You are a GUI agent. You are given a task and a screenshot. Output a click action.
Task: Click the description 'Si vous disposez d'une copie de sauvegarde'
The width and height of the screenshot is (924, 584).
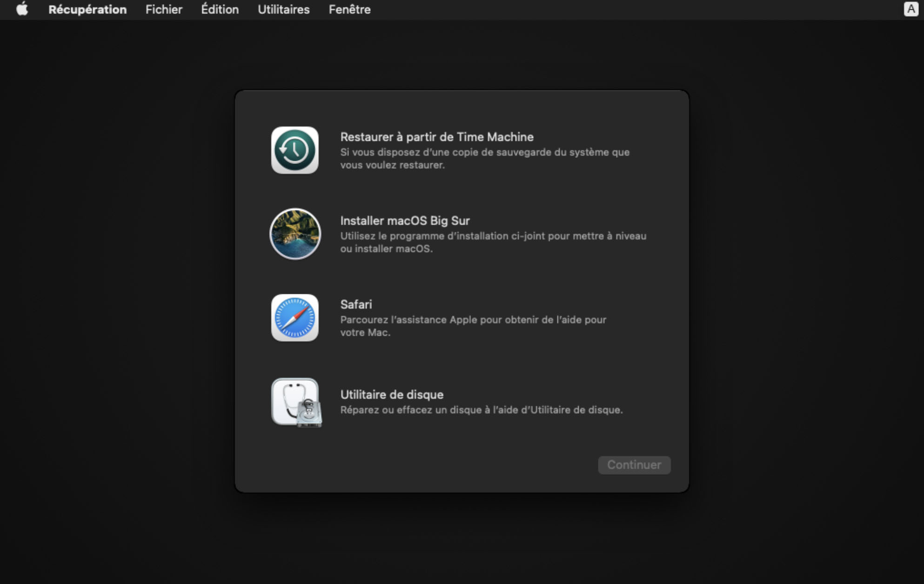(x=485, y=159)
